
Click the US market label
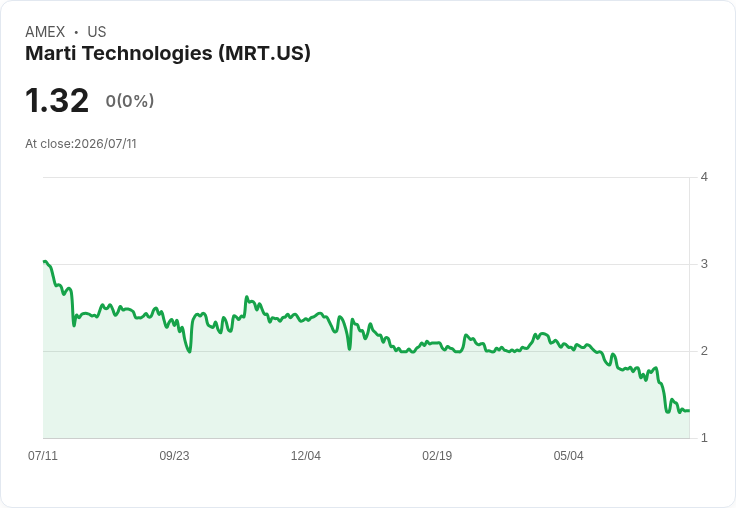pyautogui.click(x=97, y=32)
